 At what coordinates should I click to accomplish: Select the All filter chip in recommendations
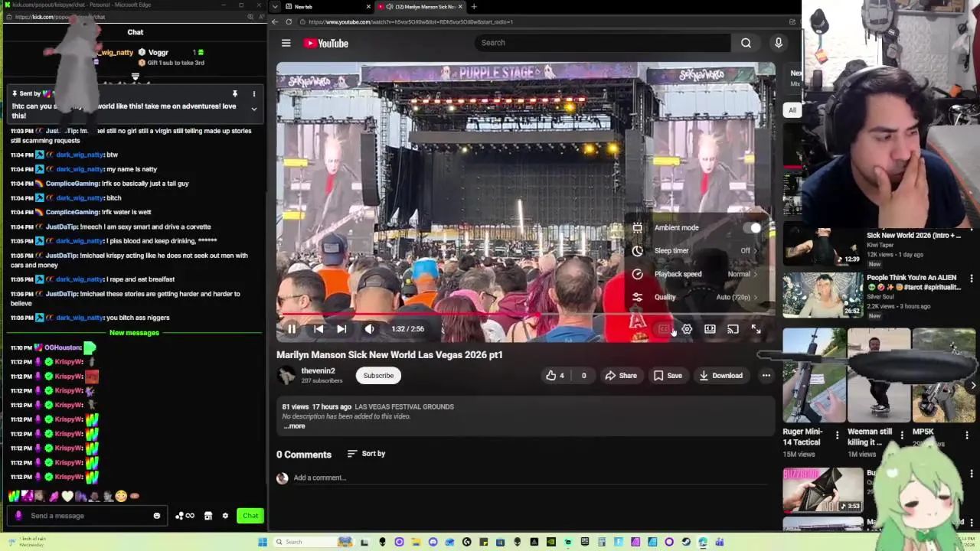792,110
